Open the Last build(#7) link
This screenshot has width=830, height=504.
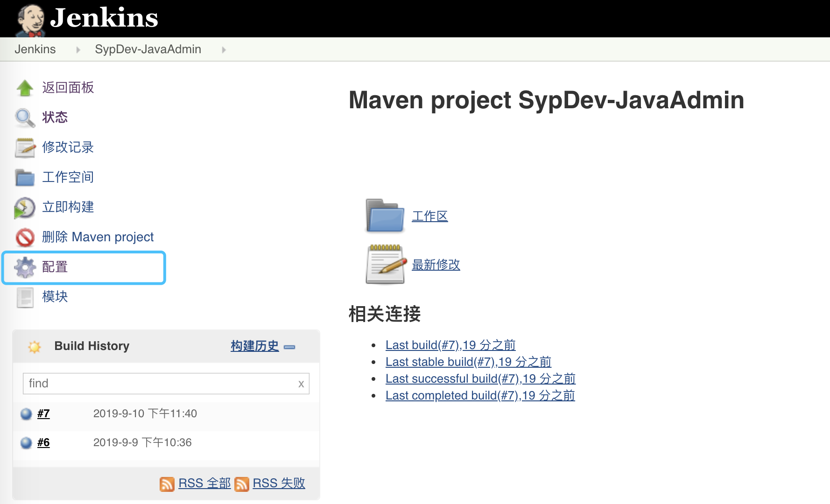450,345
